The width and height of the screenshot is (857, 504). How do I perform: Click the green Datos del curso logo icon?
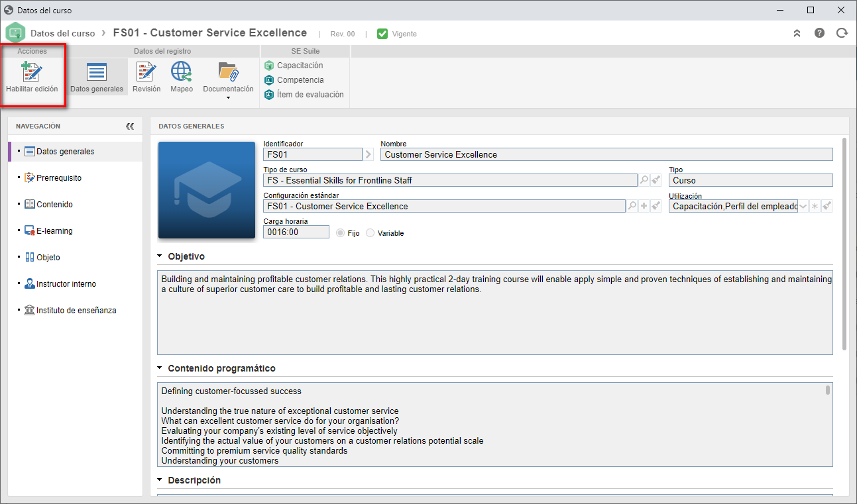(x=15, y=32)
